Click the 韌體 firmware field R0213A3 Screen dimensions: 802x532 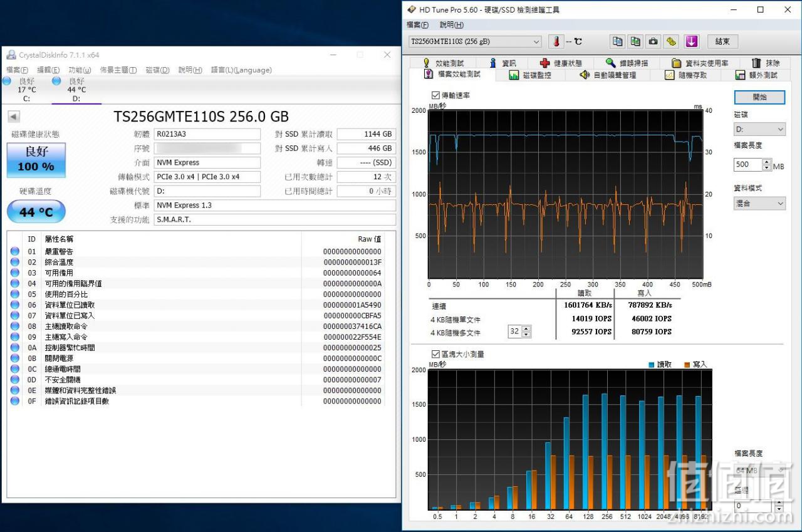tap(207, 134)
